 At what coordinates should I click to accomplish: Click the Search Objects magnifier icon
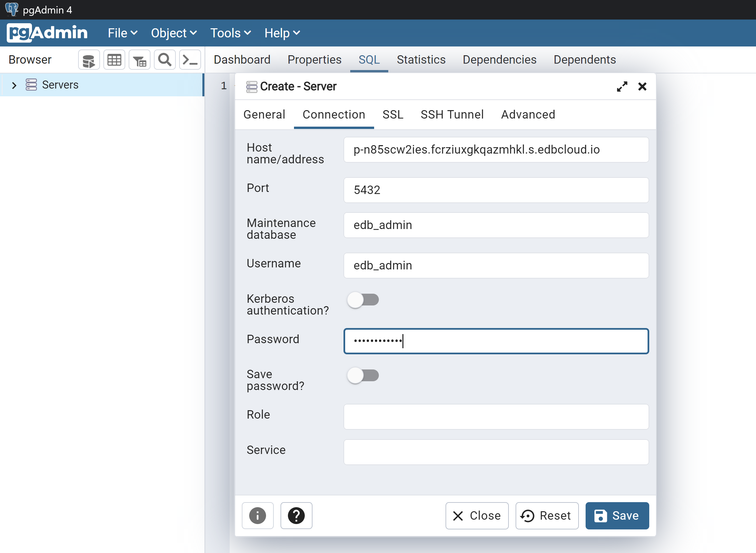click(165, 60)
